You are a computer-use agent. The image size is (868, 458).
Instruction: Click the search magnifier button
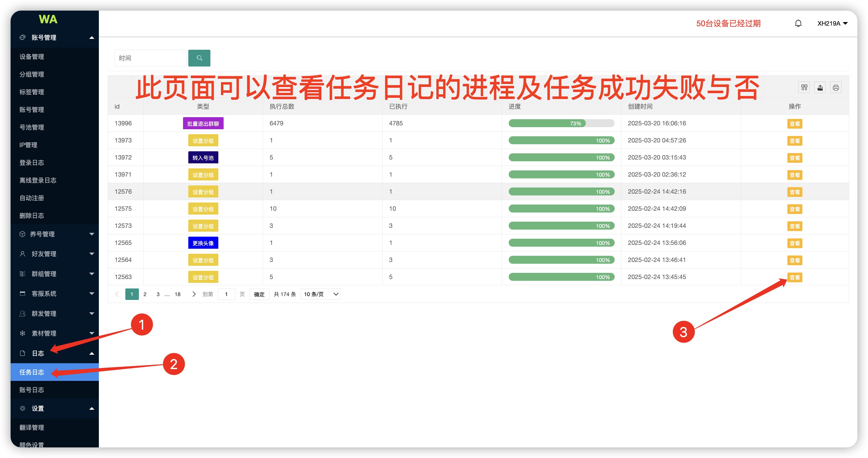tap(199, 58)
